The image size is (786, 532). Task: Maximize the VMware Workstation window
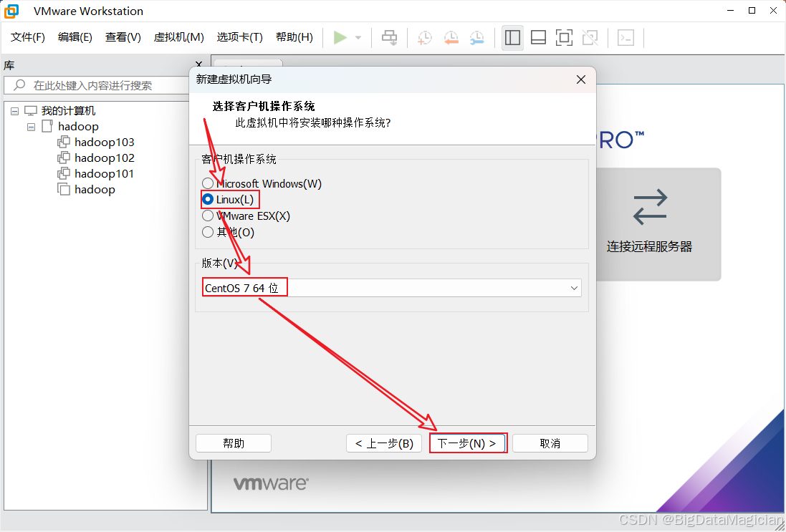coord(752,11)
